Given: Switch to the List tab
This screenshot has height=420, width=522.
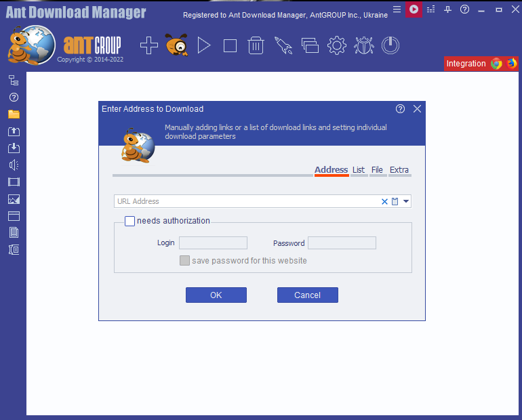Looking at the screenshot, I should coord(359,170).
